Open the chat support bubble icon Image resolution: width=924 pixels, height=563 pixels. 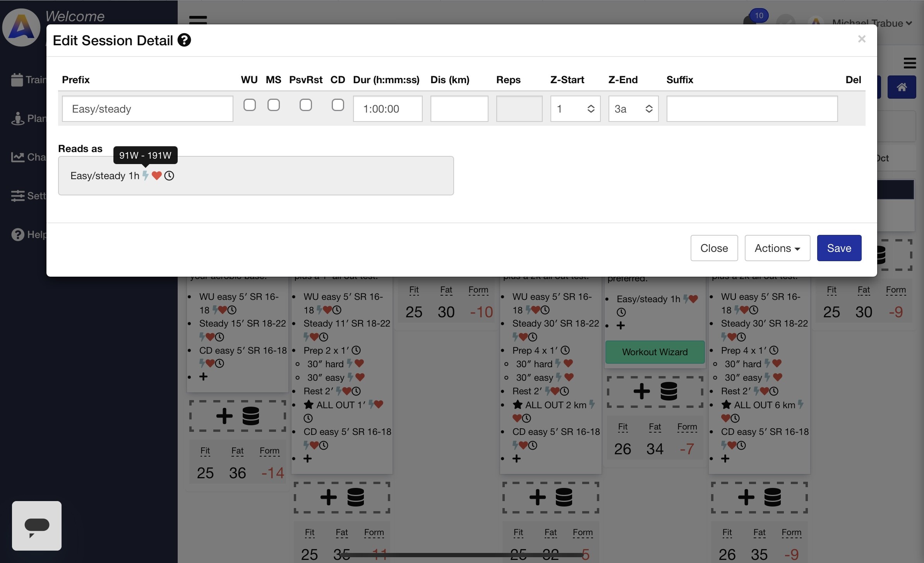tap(37, 526)
